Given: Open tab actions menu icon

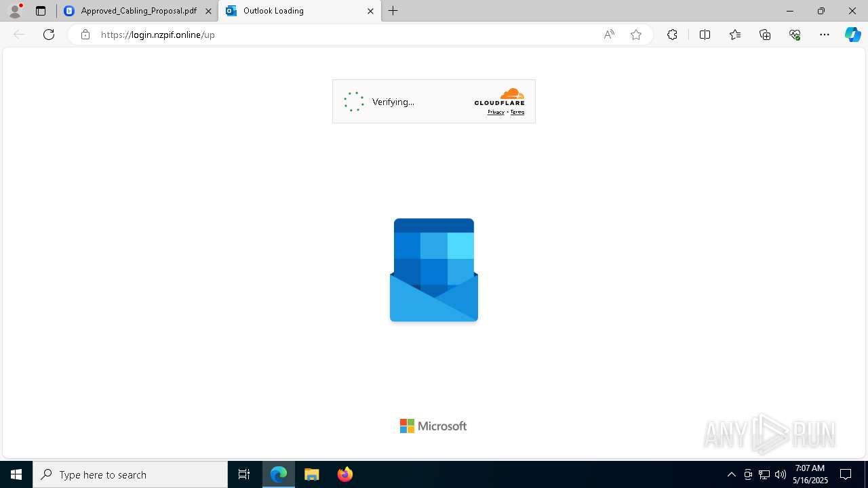Looking at the screenshot, I should [x=41, y=11].
